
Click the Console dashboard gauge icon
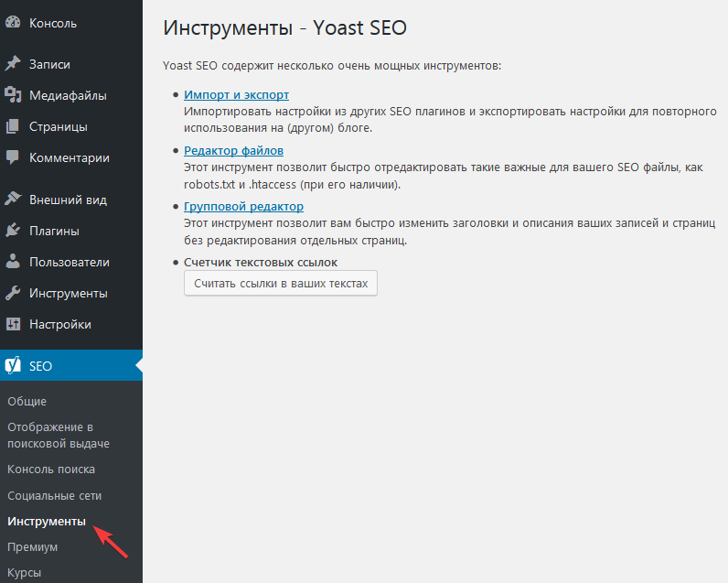pyautogui.click(x=13, y=23)
